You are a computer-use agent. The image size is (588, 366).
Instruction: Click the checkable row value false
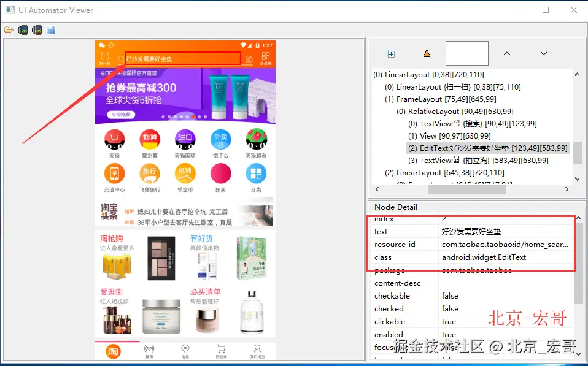click(x=450, y=296)
